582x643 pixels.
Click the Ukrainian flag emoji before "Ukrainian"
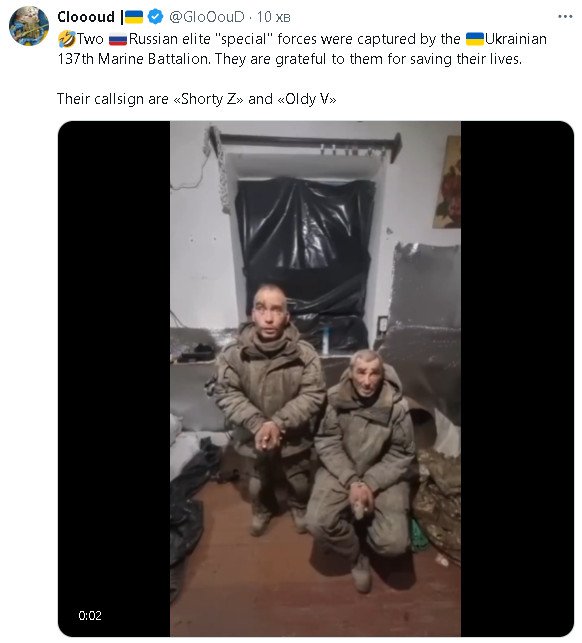[x=475, y=39]
